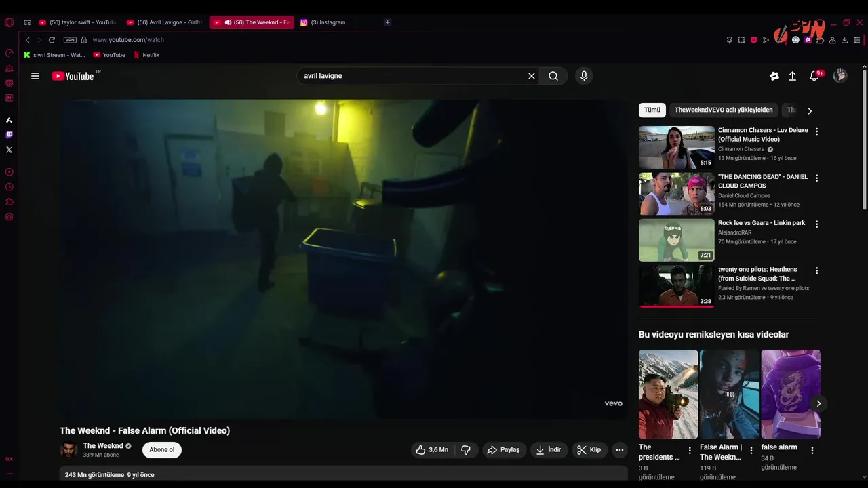The width and height of the screenshot is (868, 488).
Task: Open the ad blocker shield icon
Action: tap(753, 40)
